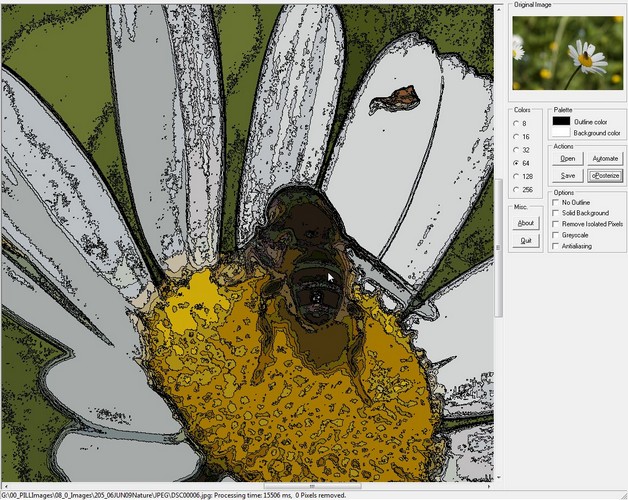Click the Quit button
Viewport: 628px width, 500px height.
click(x=526, y=241)
